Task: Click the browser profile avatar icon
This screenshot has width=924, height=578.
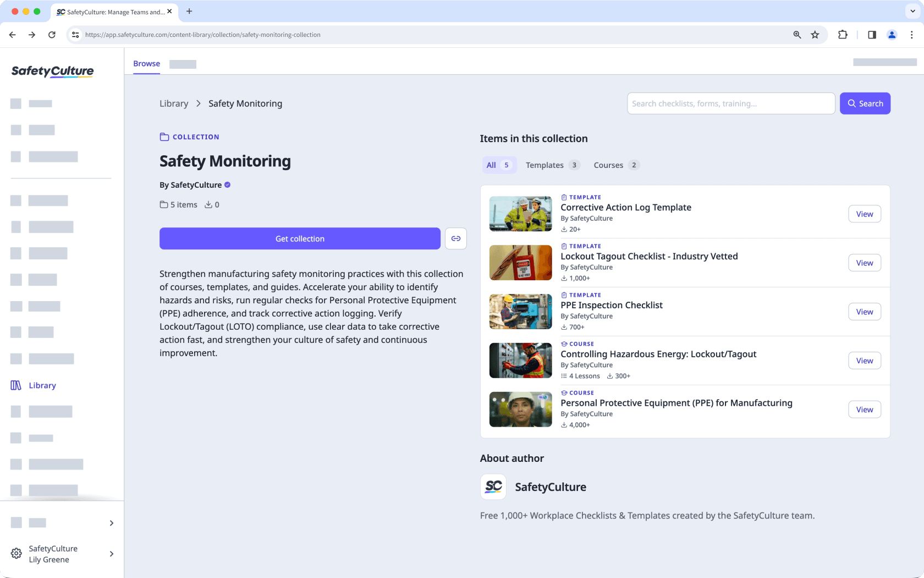Action: tap(892, 35)
